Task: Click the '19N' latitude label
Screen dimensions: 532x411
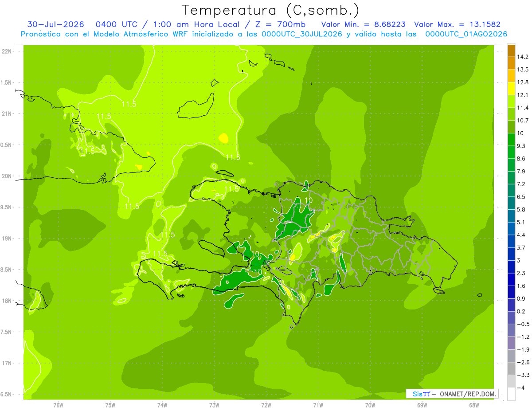Action: (7, 239)
